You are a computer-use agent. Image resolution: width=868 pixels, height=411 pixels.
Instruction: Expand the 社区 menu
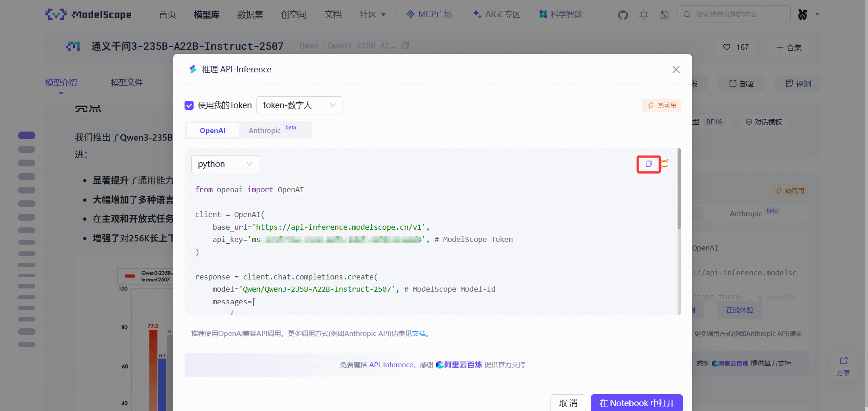click(373, 14)
